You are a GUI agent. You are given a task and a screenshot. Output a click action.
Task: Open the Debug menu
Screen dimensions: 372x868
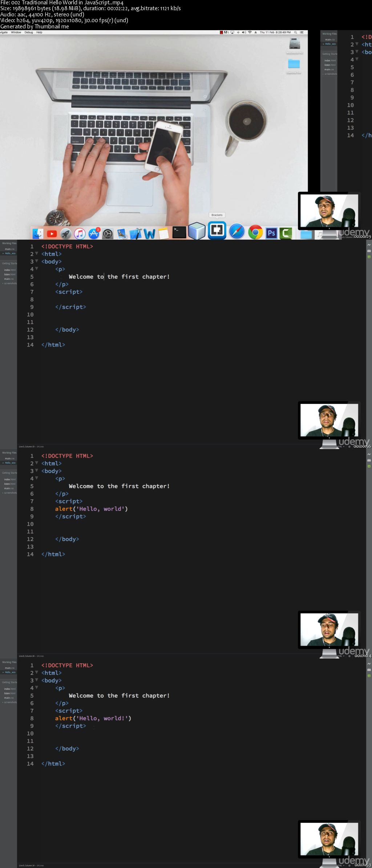(x=29, y=32)
